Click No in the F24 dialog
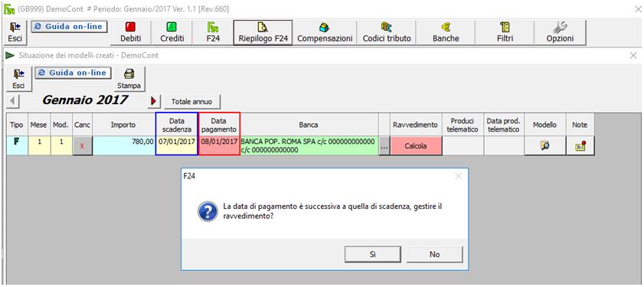Screen dimensions: 644x287 (x=434, y=255)
